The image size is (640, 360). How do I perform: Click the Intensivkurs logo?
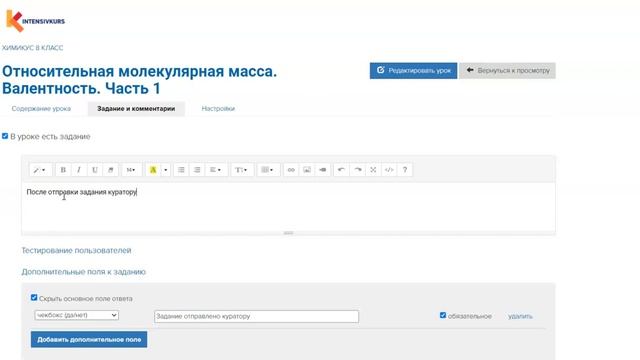click(x=36, y=20)
